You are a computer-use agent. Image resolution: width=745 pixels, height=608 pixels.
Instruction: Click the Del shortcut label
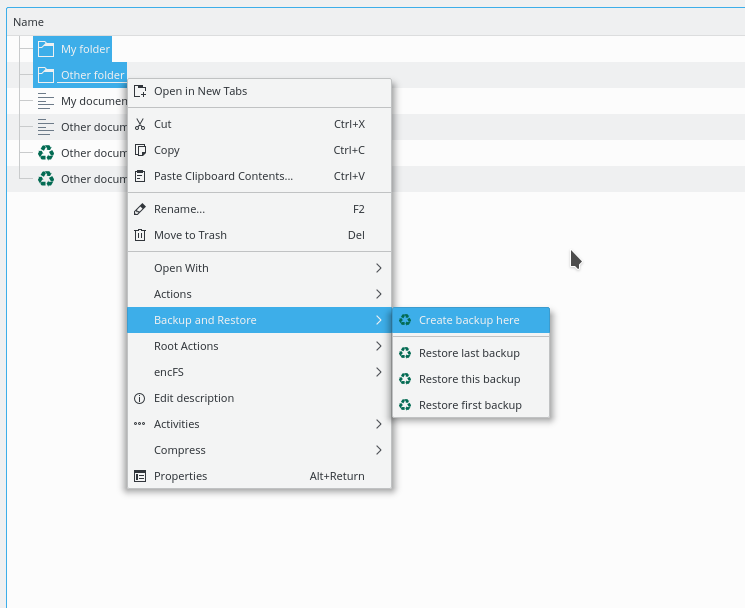356,235
